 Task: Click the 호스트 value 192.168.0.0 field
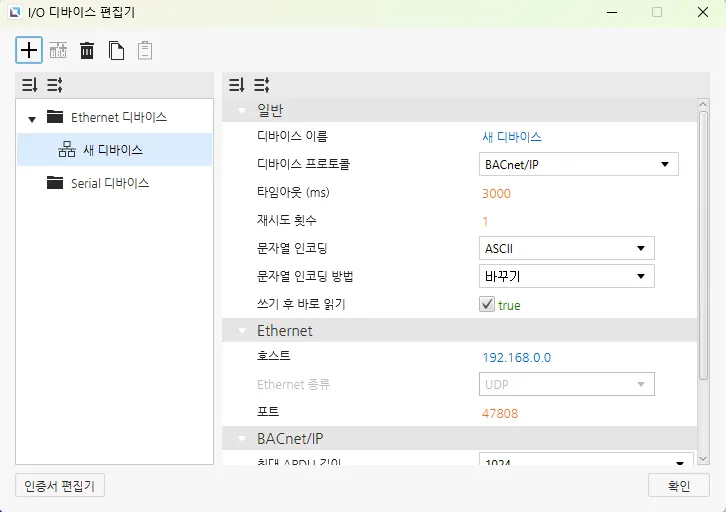tap(516, 357)
